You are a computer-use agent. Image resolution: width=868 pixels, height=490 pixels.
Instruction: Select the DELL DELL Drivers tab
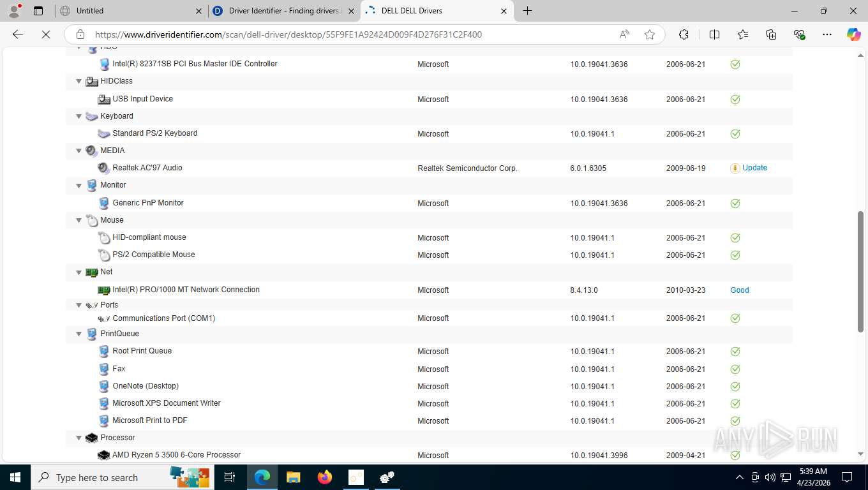pos(437,11)
